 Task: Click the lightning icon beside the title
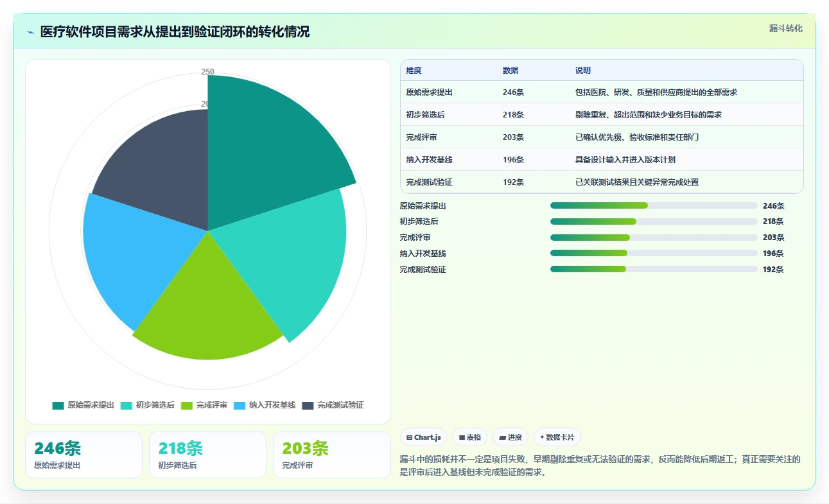(x=30, y=32)
